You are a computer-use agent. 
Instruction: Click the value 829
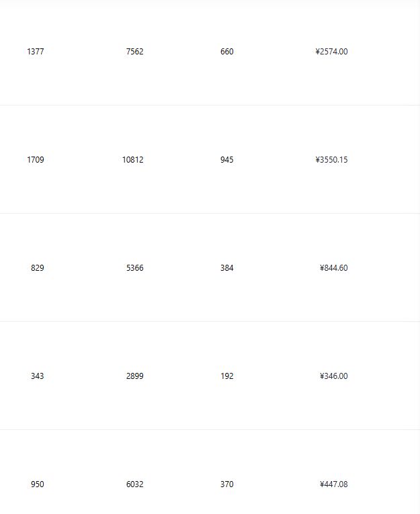38,268
